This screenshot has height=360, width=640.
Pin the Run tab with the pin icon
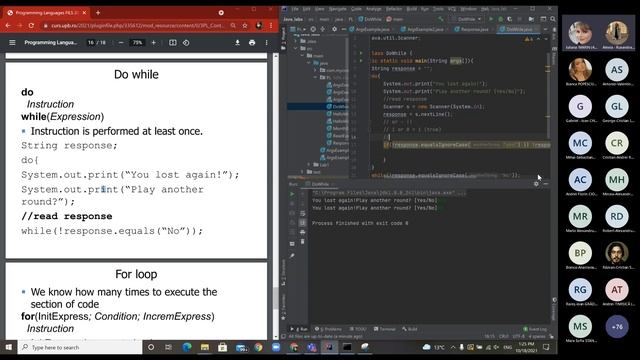click(292, 256)
